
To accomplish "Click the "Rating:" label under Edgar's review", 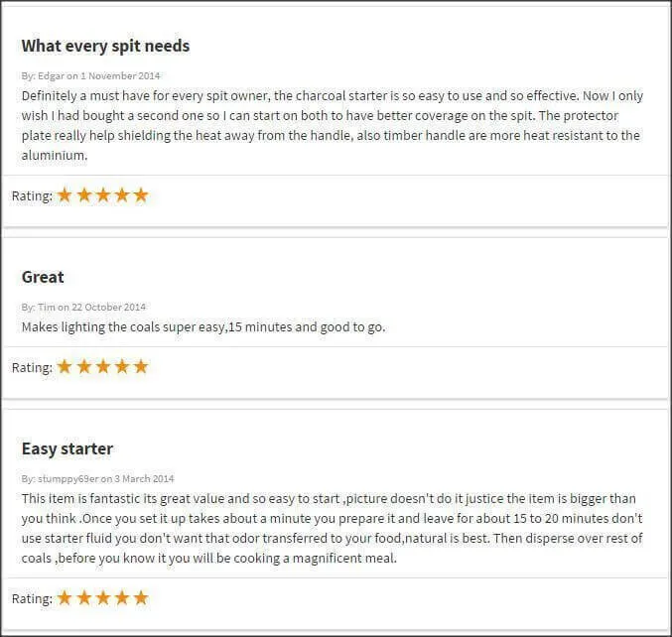I will click(32, 196).
